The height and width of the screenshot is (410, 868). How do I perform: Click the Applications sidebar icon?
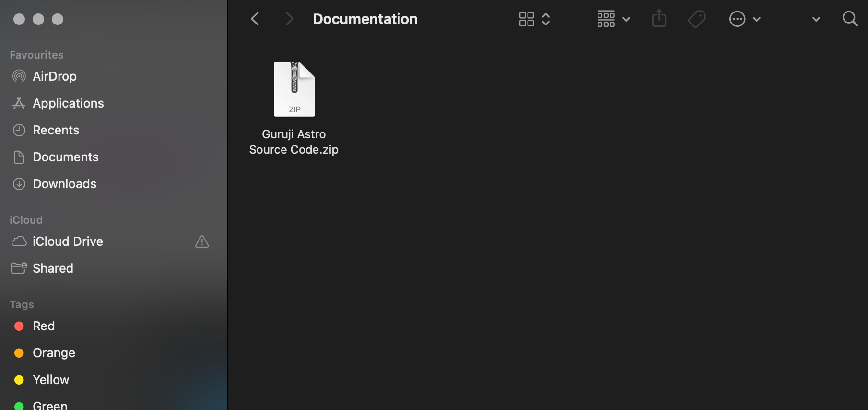19,103
